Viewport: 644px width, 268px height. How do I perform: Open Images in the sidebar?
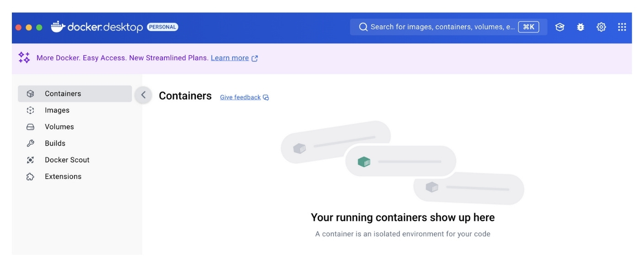pos(75,110)
